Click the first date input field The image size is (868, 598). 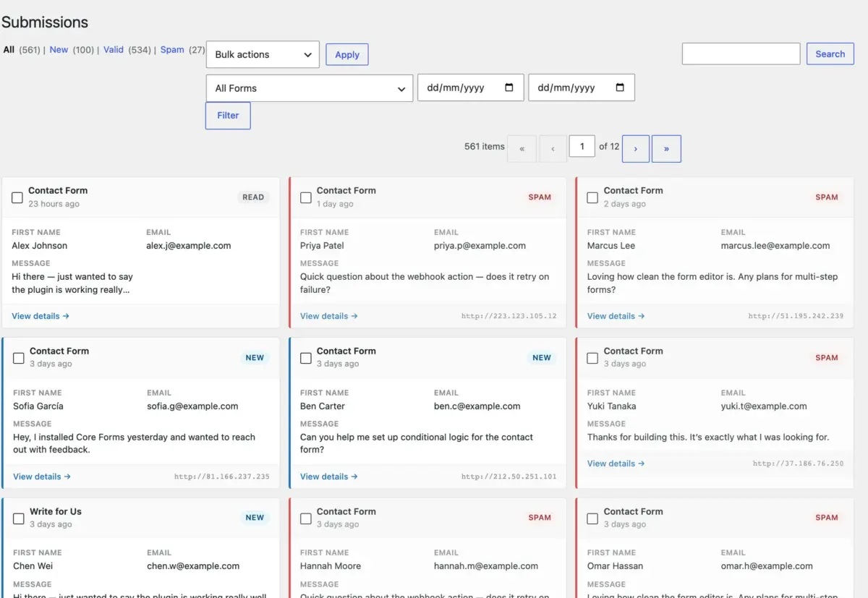tap(471, 87)
